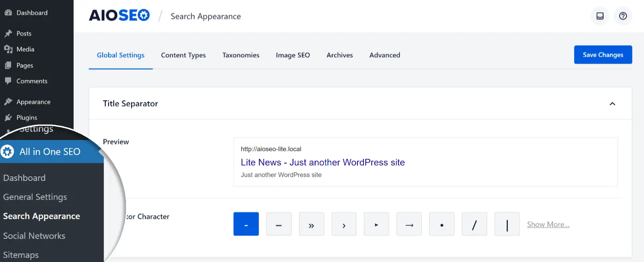Image resolution: width=644 pixels, height=262 pixels.
Task: Click the Appearance paintbrush icon
Action: pyautogui.click(x=8, y=102)
